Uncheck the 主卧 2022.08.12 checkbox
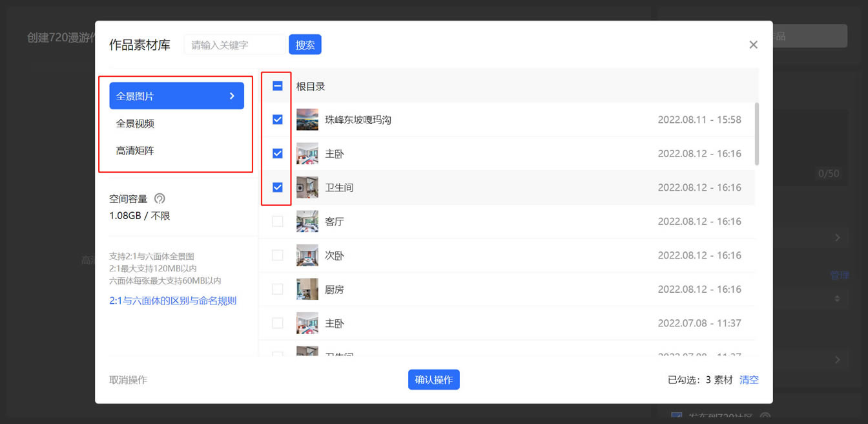This screenshot has width=868, height=424. click(278, 153)
